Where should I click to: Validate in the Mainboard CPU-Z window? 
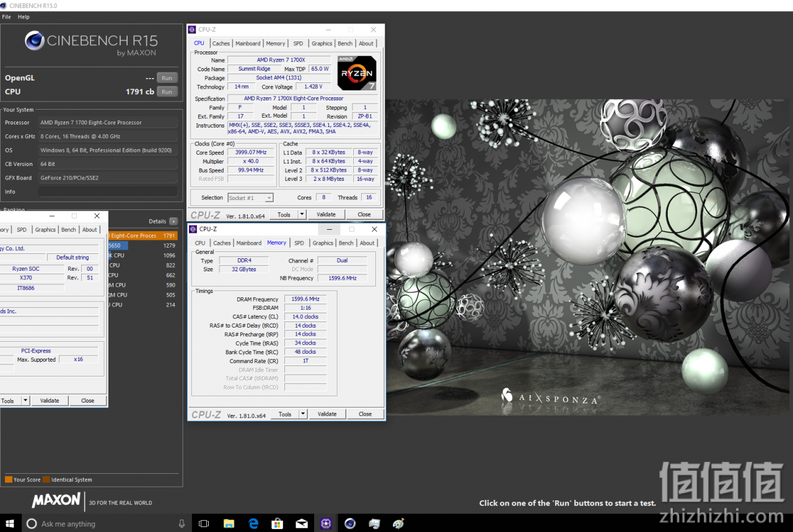click(50, 401)
